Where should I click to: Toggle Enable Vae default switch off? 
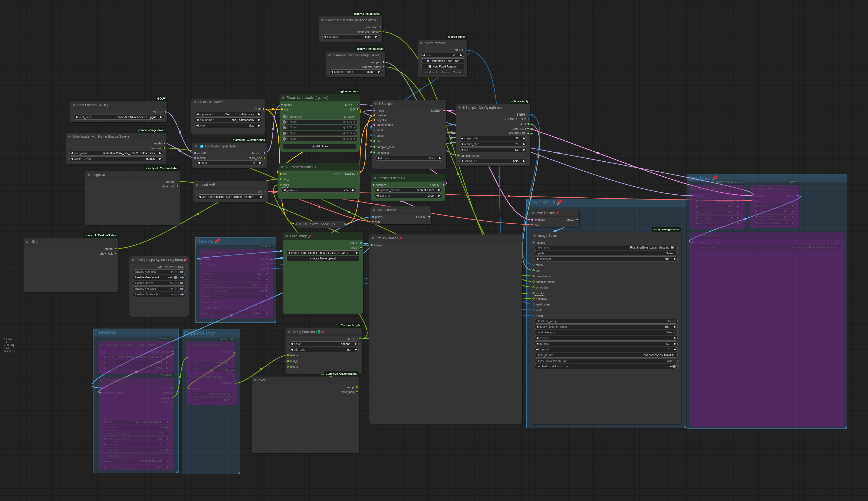point(175,277)
